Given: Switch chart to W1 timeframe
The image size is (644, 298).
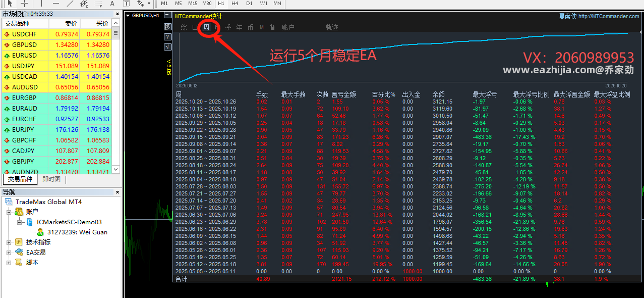Looking at the screenshot, I should (x=264, y=3).
